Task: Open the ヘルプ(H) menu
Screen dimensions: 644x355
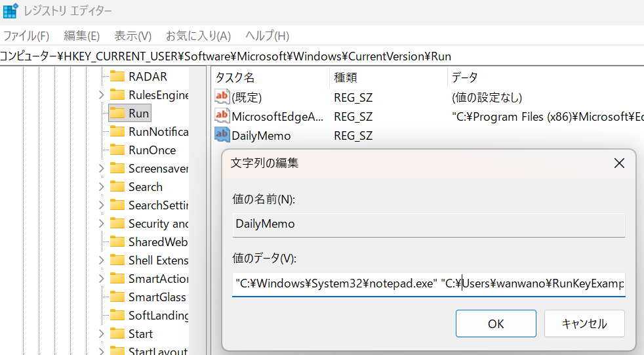Action: click(268, 35)
